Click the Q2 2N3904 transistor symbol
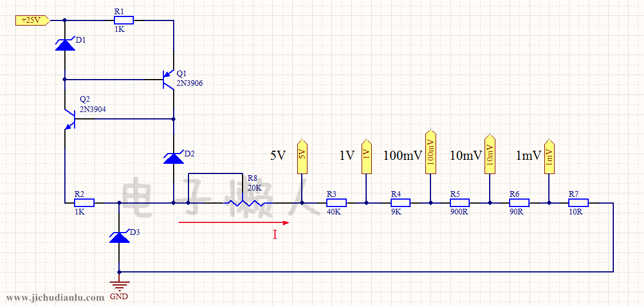The height and width of the screenshot is (306, 644). pyautogui.click(x=69, y=119)
